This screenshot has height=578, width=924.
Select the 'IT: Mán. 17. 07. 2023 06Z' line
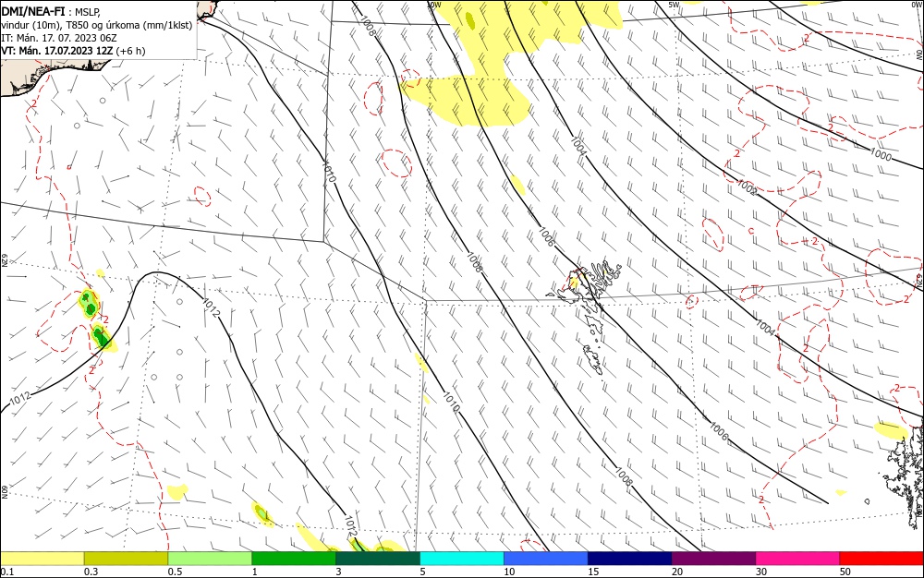tap(59, 38)
